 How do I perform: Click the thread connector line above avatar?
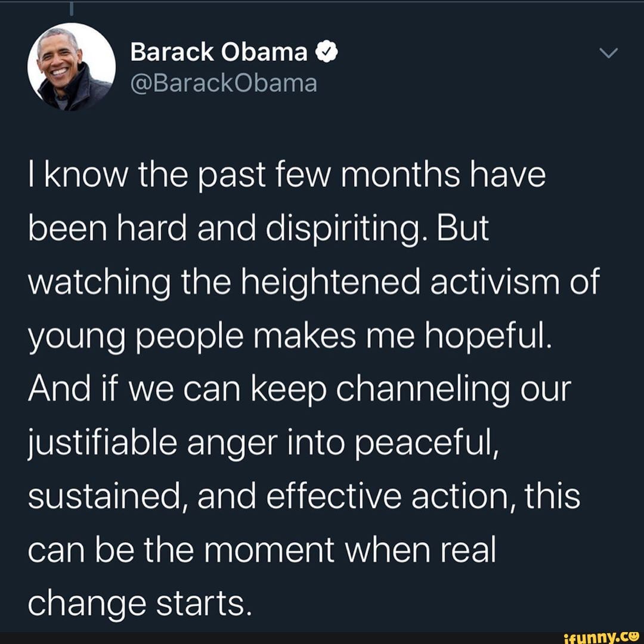pos(72,8)
